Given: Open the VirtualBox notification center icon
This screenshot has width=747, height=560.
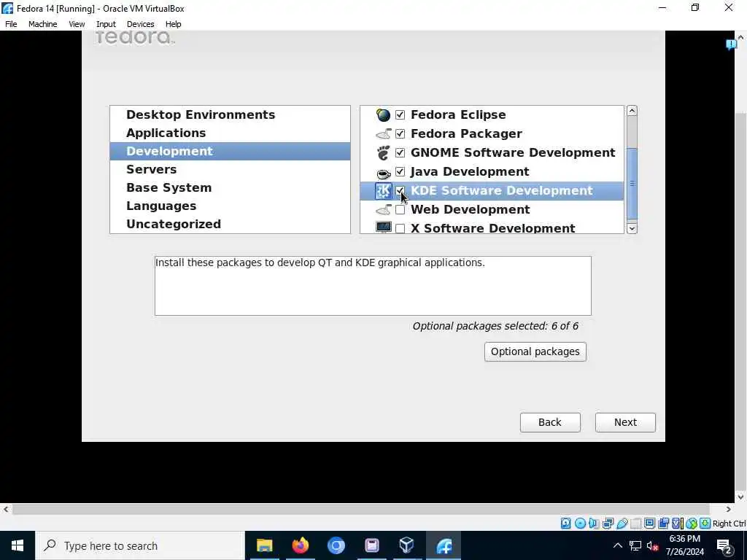Looking at the screenshot, I should (x=731, y=44).
